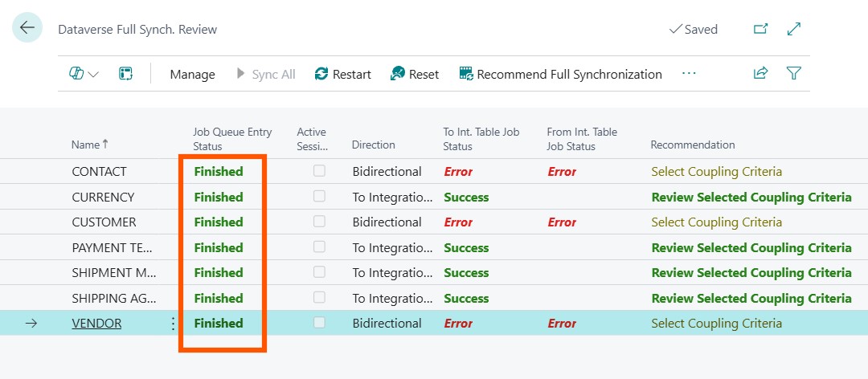Toggle Active Session checkbox for CONTACT
868x379 pixels.
coord(320,171)
